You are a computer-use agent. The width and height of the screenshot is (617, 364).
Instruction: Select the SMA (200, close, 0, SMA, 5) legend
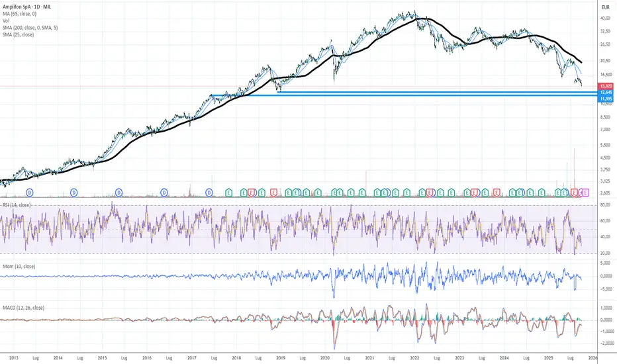[x=30, y=28]
